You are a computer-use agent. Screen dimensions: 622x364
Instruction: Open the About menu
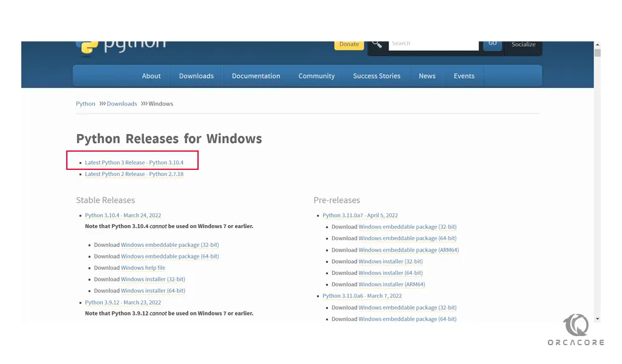click(x=151, y=76)
